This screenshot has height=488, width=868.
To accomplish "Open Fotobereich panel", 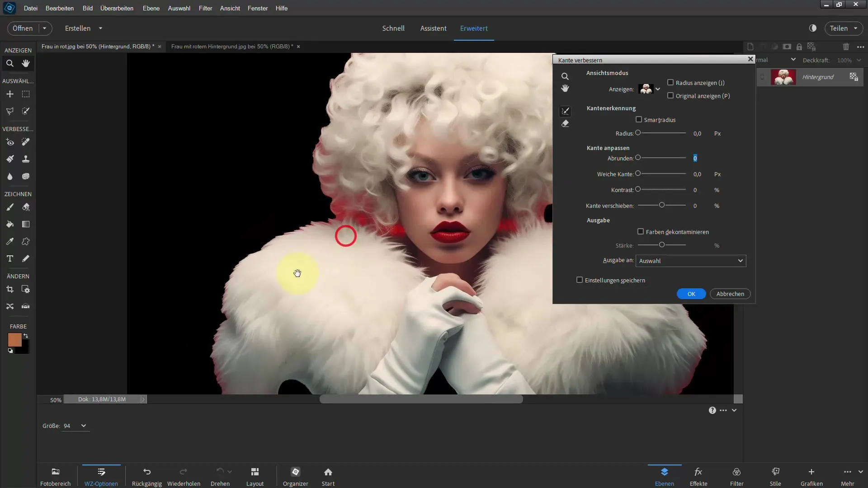I will point(56,477).
